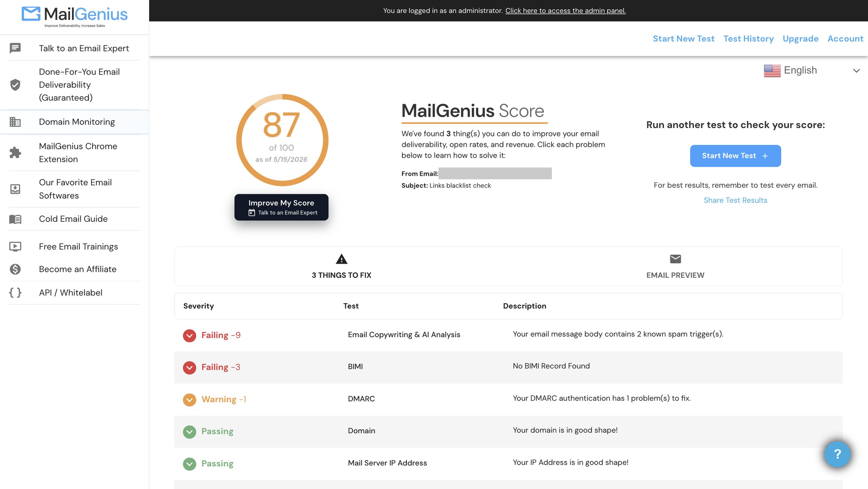
Task: Click the blue Start New Test + button
Action: click(x=735, y=156)
